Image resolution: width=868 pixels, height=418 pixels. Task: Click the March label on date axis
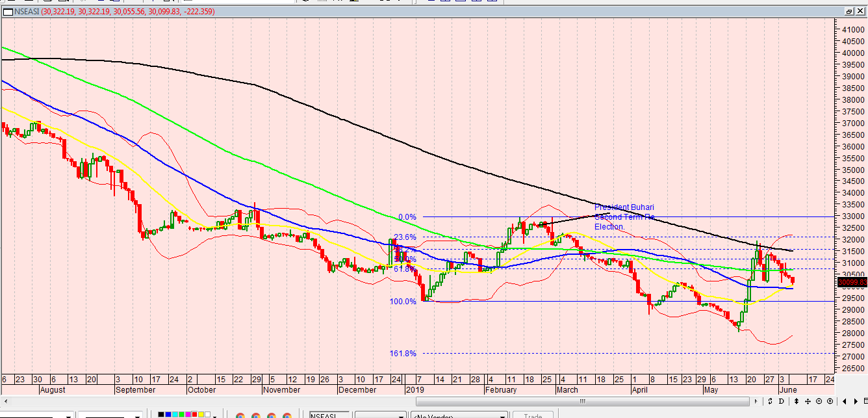click(567, 390)
